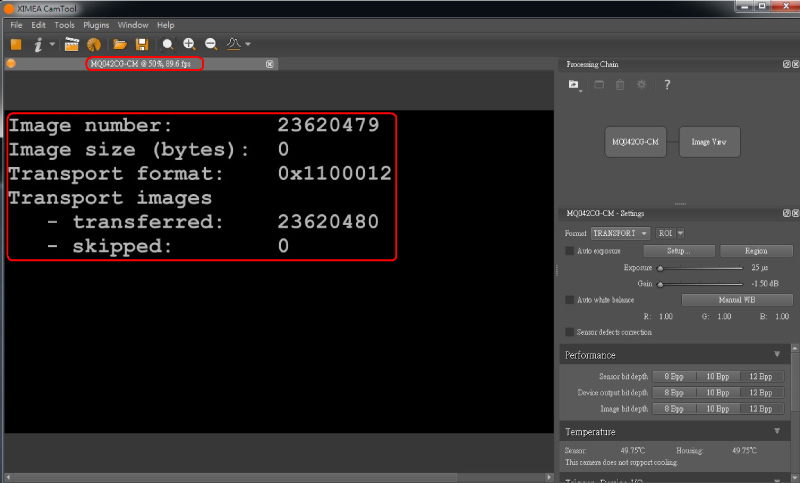Click the clapperboard recording icon
This screenshot has height=483, width=800.
tap(71, 44)
